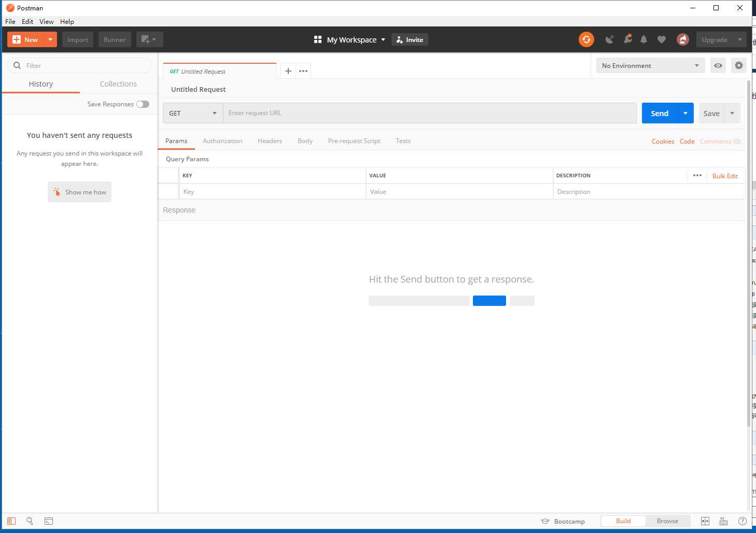Click the Bootcamp status bar item

click(563, 521)
